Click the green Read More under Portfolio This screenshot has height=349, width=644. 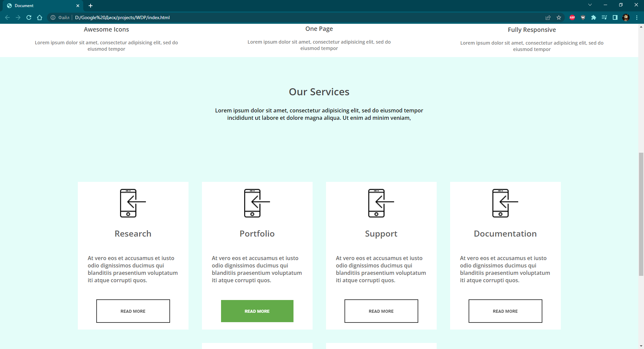pos(257,311)
